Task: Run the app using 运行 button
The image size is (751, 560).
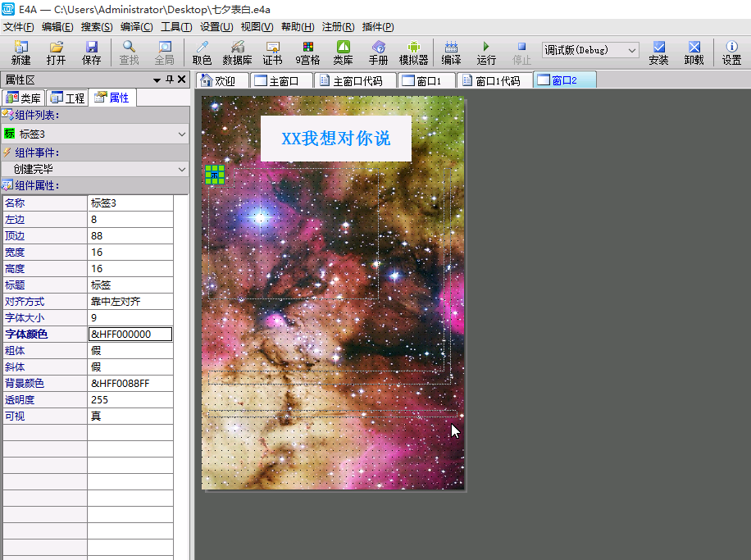Action: tap(486, 52)
